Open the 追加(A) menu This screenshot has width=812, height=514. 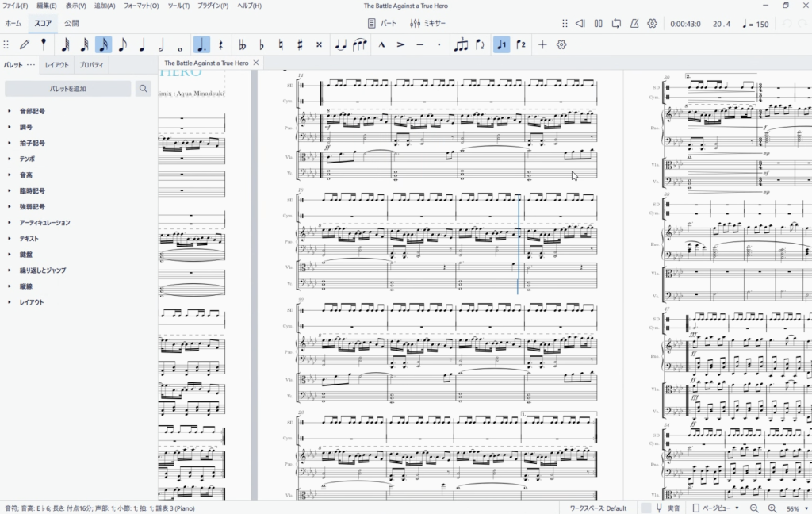click(105, 6)
